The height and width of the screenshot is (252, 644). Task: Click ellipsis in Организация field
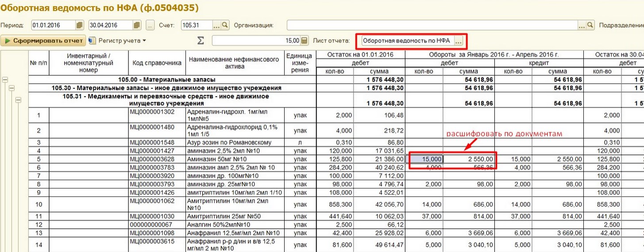pos(582,25)
